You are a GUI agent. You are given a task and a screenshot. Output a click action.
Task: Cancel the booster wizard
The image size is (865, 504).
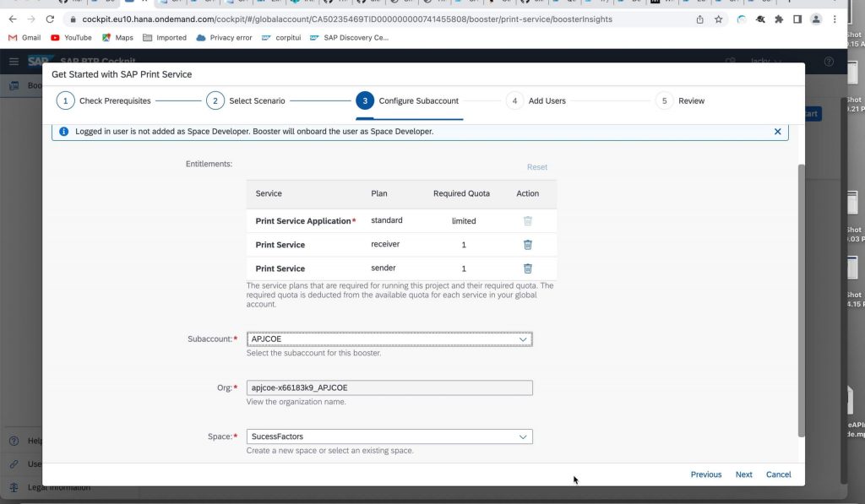pos(778,474)
